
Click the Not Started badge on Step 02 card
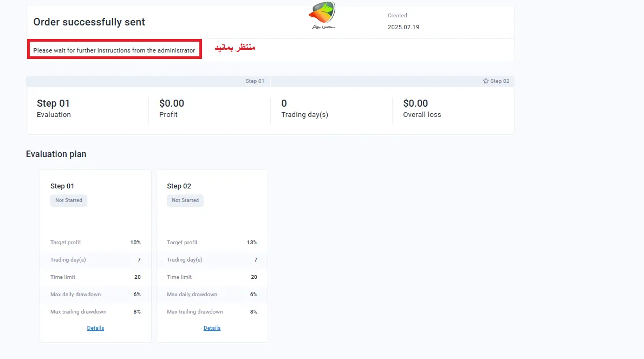click(185, 200)
